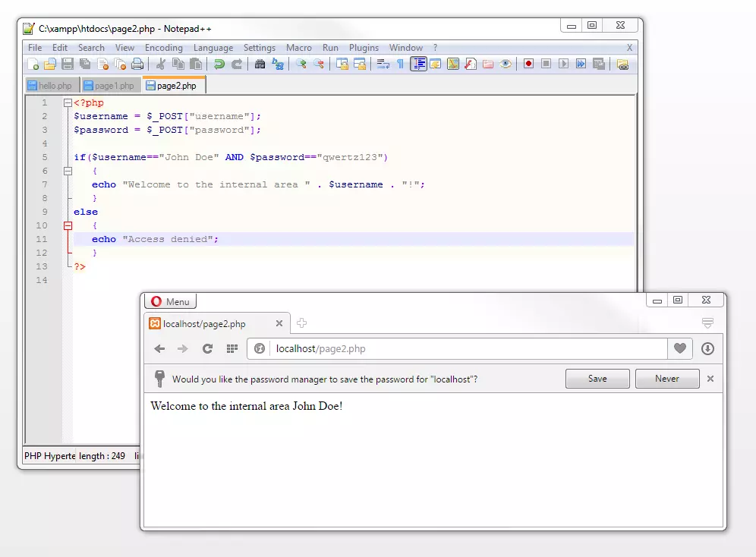The image size is (756, 557).
Task: Download manager icon in Opera toolbar
Action: point(707,349)
